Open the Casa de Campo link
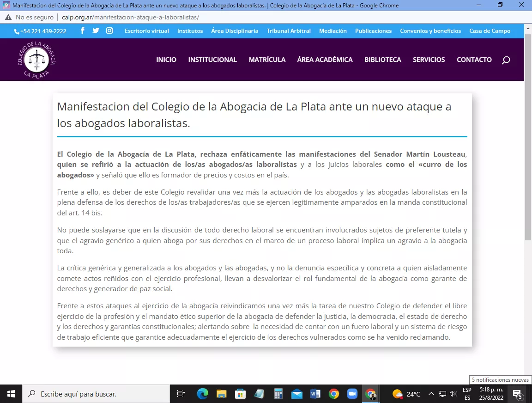 [x=490, y=31]
